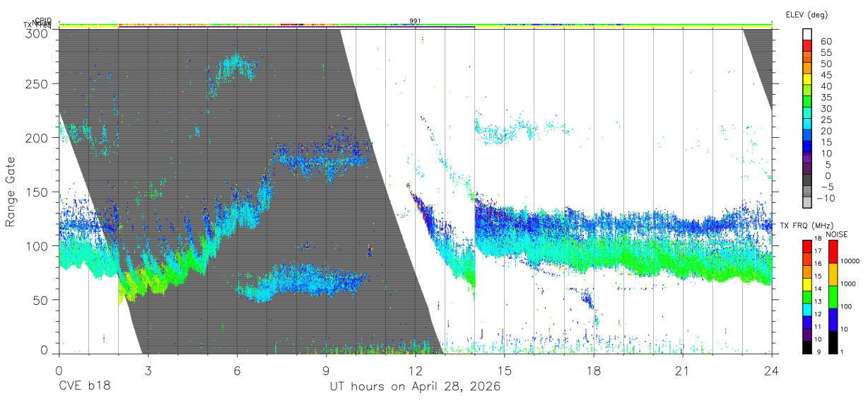Click the red segment of the ELEV color bar
This screenshot has height=401, width=868.
click(x=808, y=46)
